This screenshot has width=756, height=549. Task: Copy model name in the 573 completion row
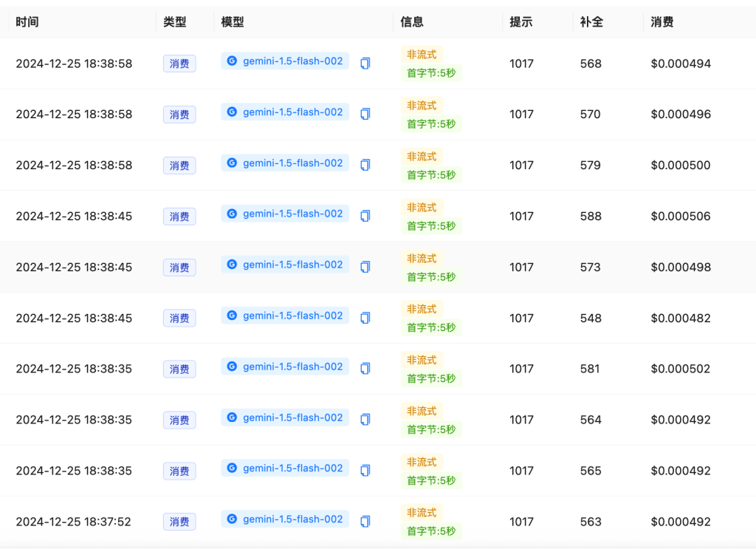[365, 267]
